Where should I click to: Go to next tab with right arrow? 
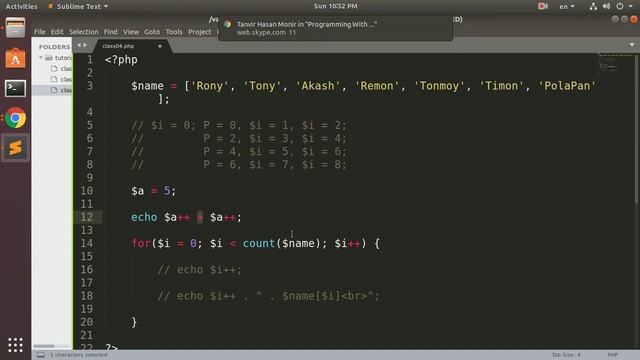pyautogui.click(x=85, y=45)
